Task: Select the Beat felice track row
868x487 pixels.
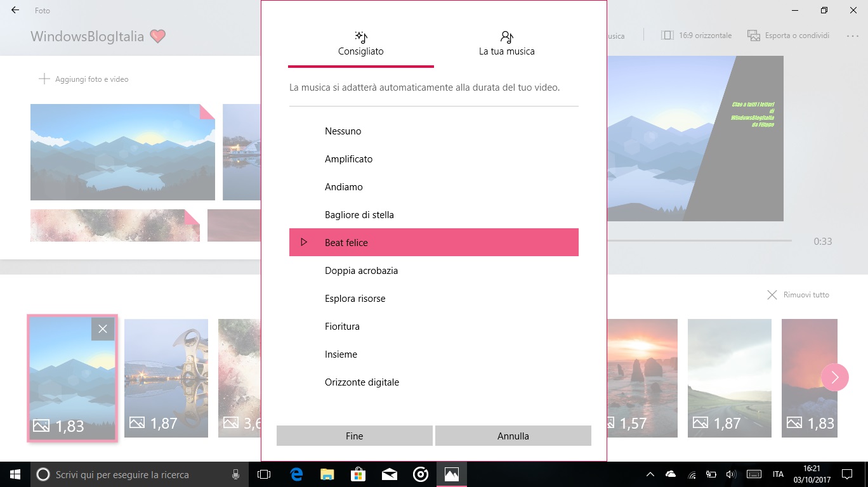Action: click(x=434, y=242)
